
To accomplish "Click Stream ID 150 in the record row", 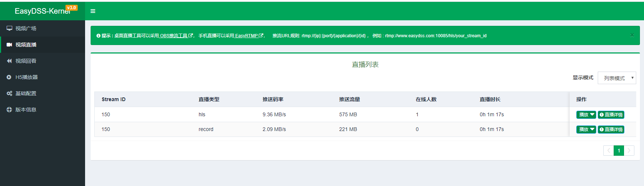I will coord(106,129).
